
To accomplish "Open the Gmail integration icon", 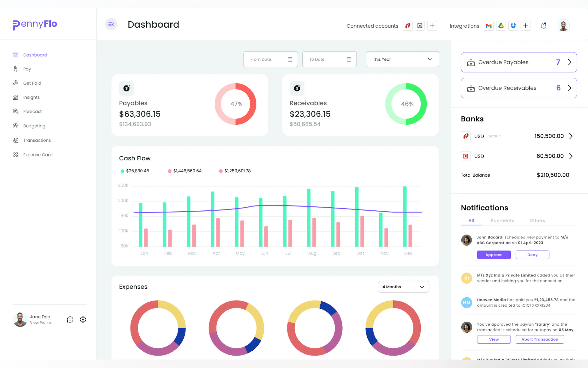I will 489,26.
